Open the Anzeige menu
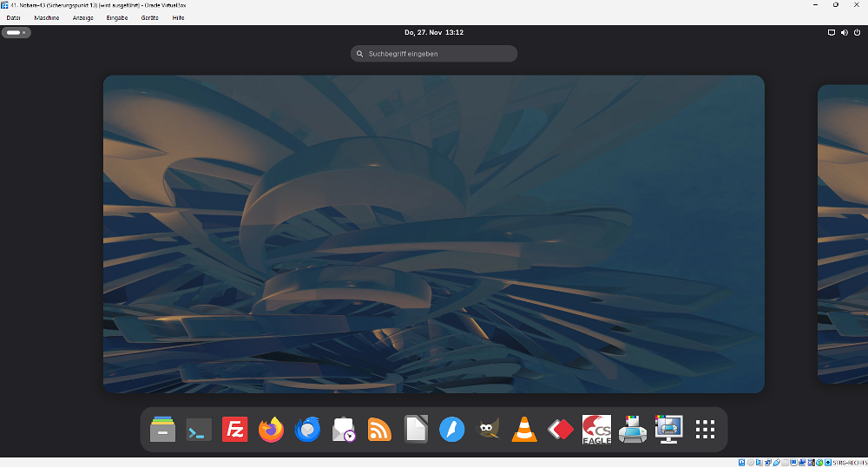Viewport: 868px width, 467px height. tap(82, 17)
